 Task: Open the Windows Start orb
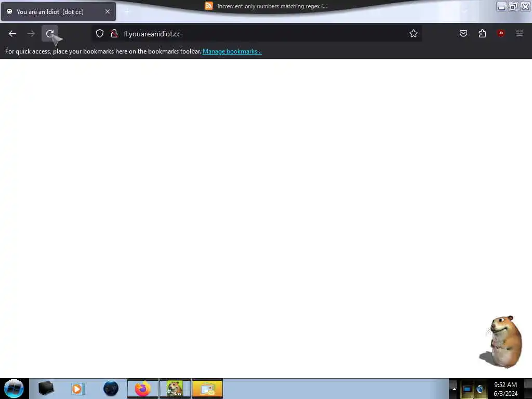pyautogui.click(x=14, y=389)
